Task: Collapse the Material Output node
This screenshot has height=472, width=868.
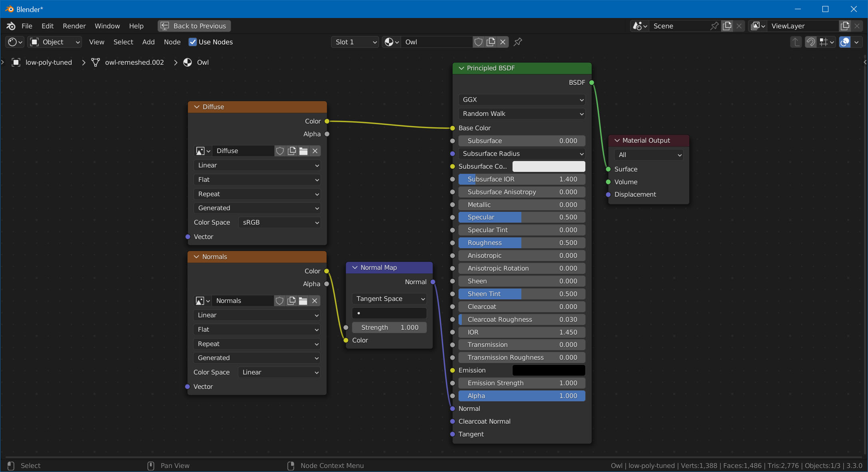Action: click(x=617, y=140)
